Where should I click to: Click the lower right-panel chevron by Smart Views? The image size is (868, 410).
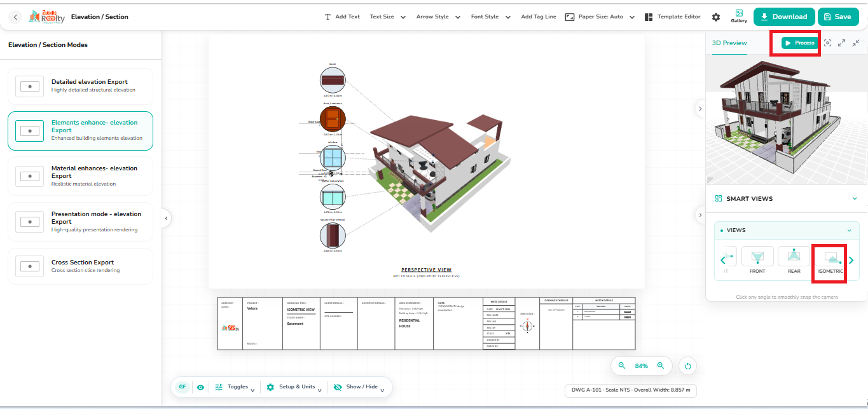700,214
